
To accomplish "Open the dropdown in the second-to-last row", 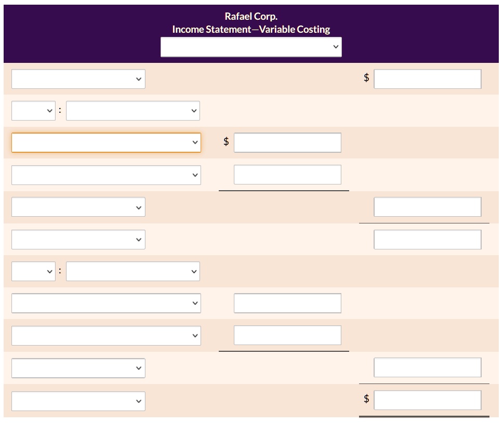I will (x=78, y=368).
